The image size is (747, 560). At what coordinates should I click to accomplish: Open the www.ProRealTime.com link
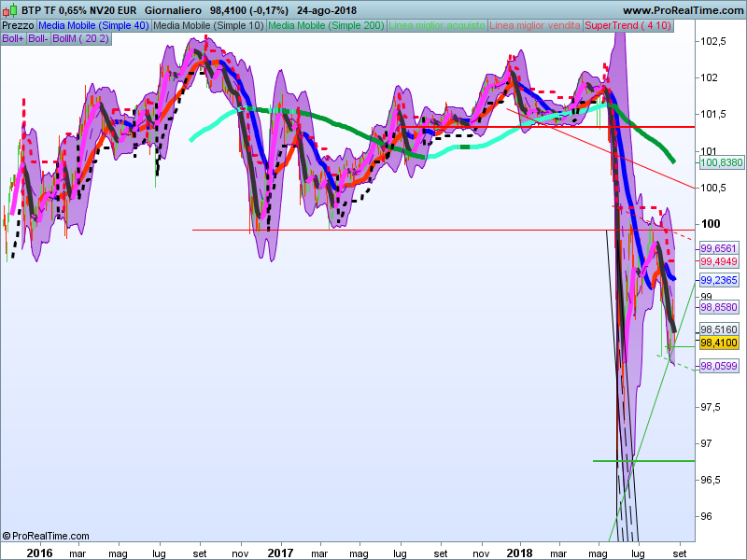[684, 10]
